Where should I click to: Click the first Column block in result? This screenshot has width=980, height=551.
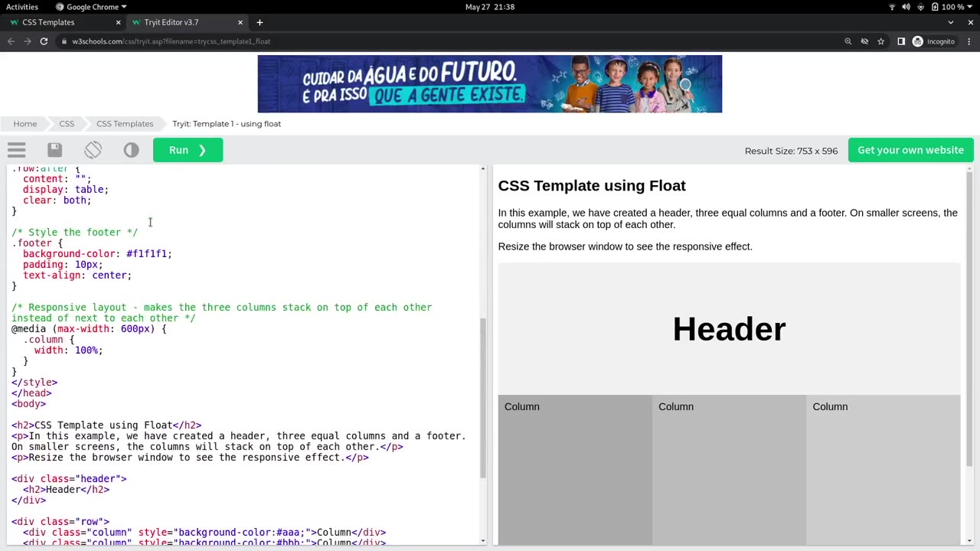coord(575,470)
